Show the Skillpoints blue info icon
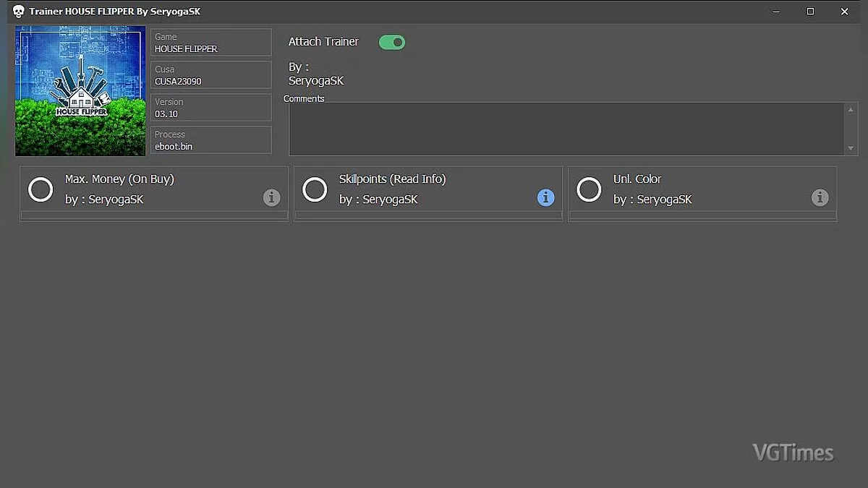The height and width of the screenshot is (488, 868). click(545, 197)
